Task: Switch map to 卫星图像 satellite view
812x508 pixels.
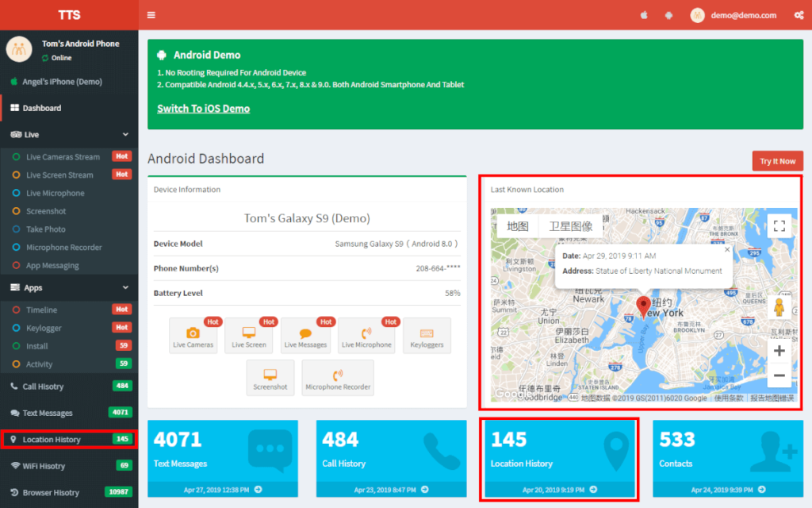Action: [570, 226]
